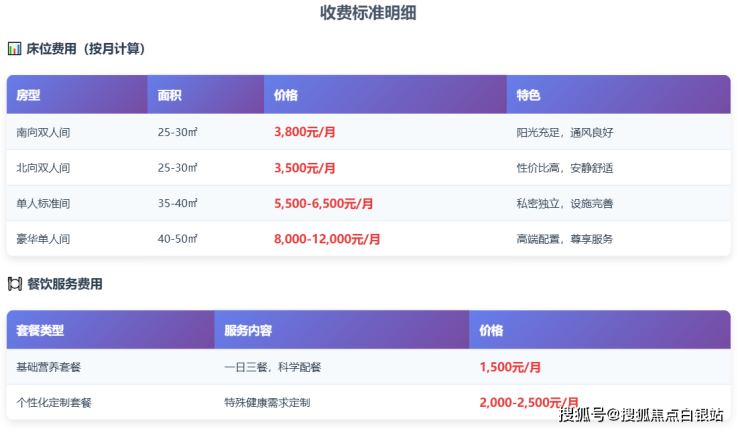This screenshot has height=431, width=740.
Task: Click the dining plate icon beside 餐饮服务费用
Action: coord(14,284)
